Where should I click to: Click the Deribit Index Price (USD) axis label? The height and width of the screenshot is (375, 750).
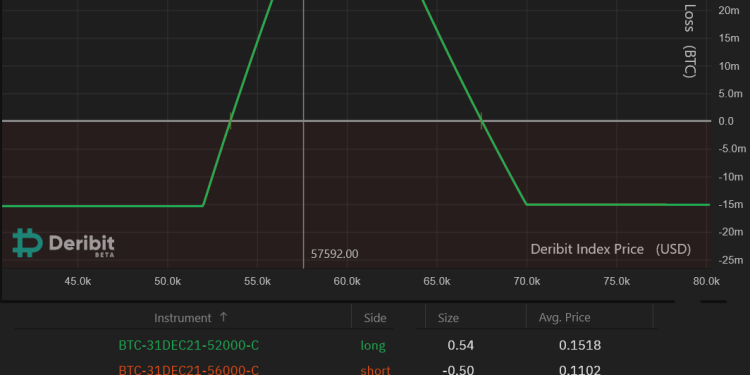point(611,249)
